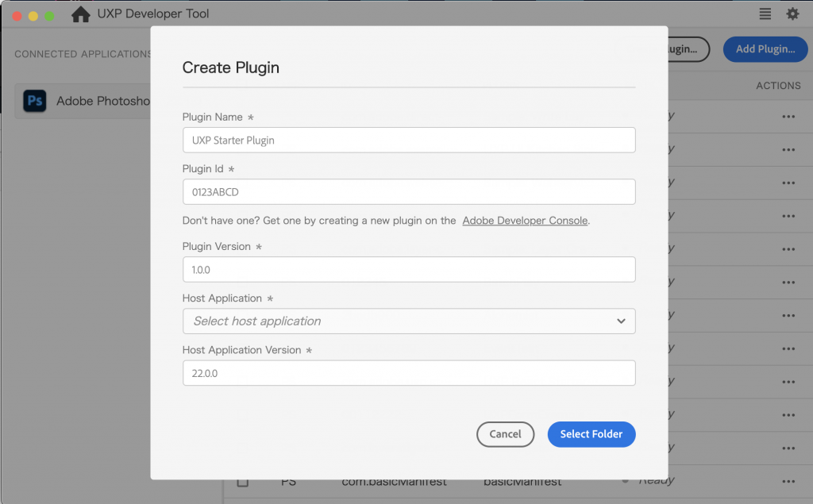Expand the Host Application chevron
Image resolution: width=813 pixels, height=504 pixels.
(x=623, y=321)
